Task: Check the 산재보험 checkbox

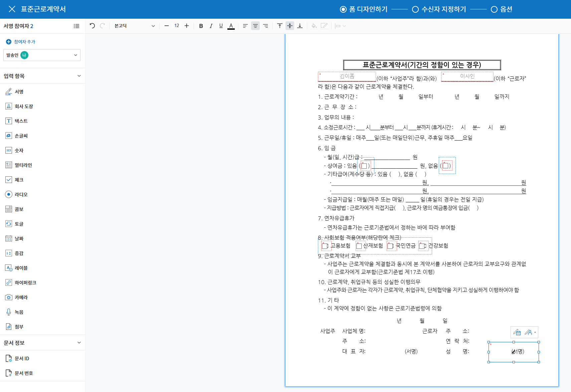Action: (x=359, y=246)
